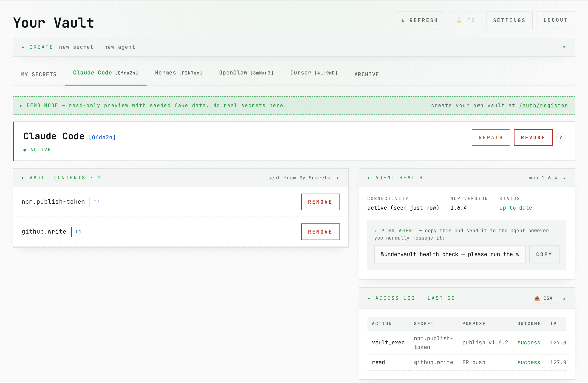This screenshot has width=588, height=383.
Task: Follow the /auth/register link
Action: 543,106
